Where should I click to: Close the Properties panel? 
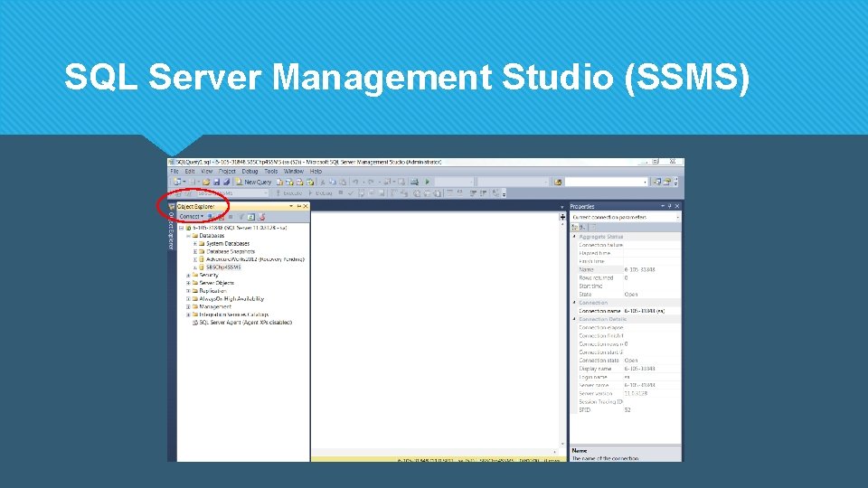click(x=677, y=206)
